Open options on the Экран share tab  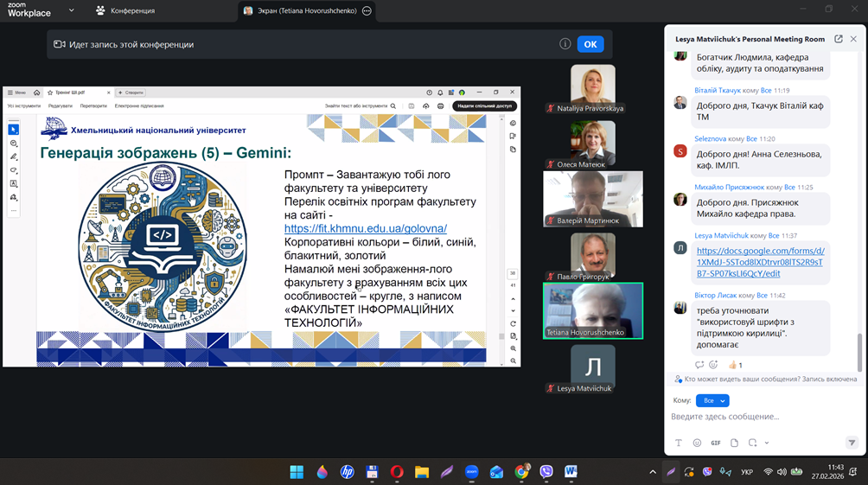367,11
